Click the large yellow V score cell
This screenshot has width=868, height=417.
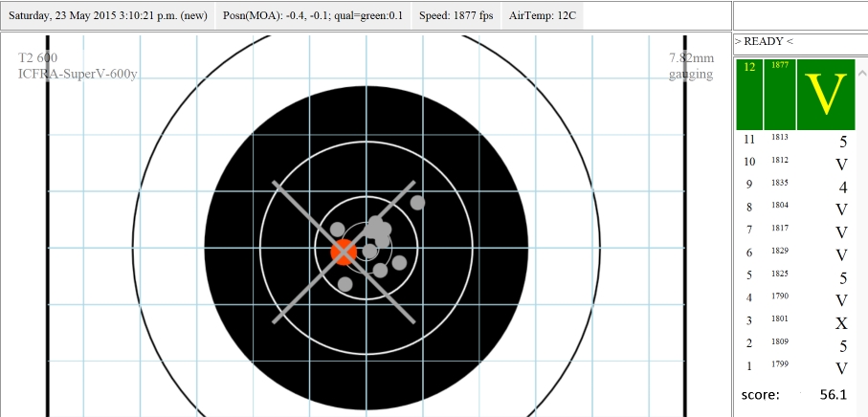[826, 95]
